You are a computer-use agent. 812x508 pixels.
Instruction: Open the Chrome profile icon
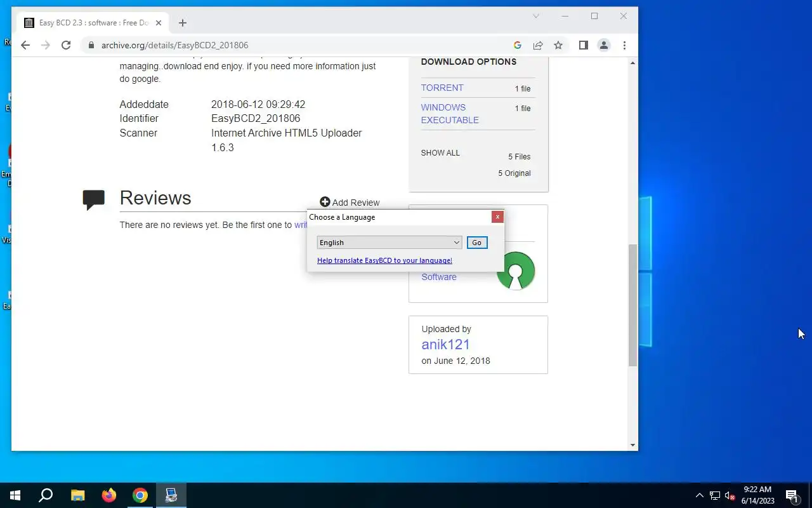tap(604, 45)
